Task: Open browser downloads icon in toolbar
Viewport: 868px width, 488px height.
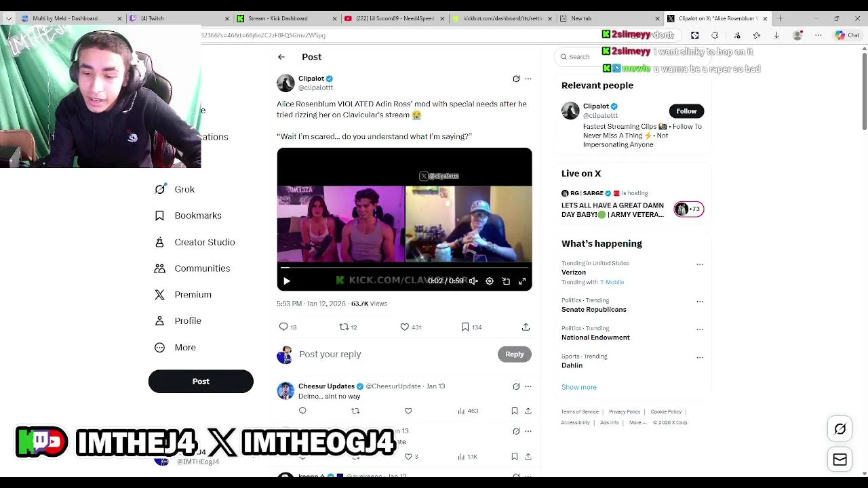Action: [776, 35]
